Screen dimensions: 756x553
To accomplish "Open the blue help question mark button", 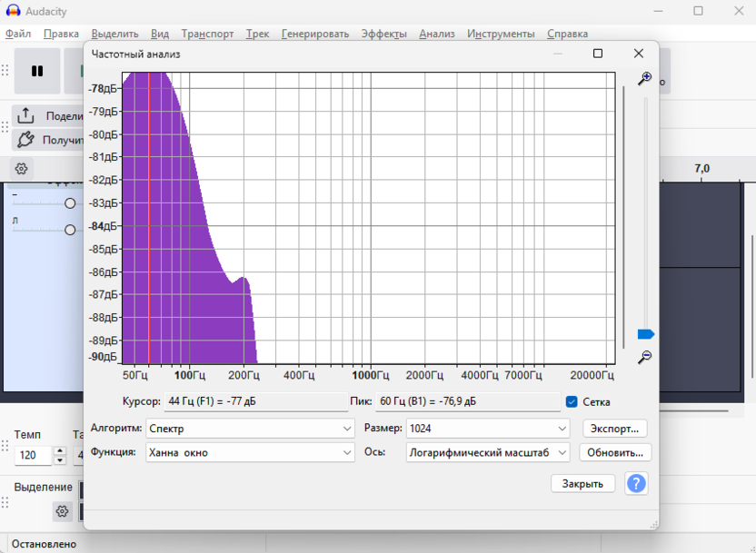I will [636, 483].
